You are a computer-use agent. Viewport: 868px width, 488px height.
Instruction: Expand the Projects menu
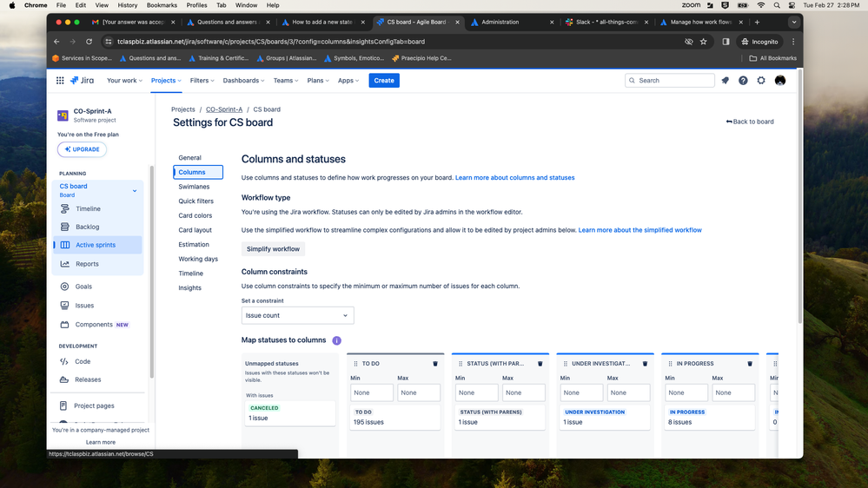[x=166, y=80]
